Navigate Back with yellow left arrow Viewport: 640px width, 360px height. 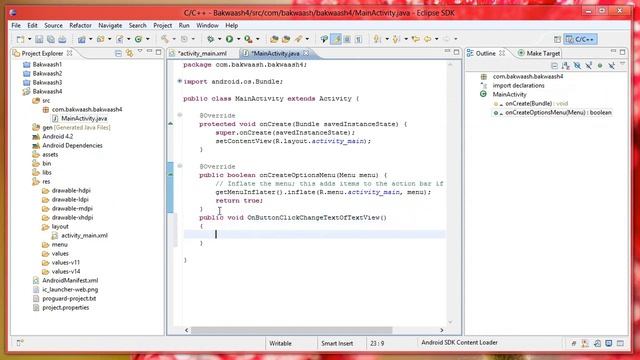click(427, 39)
